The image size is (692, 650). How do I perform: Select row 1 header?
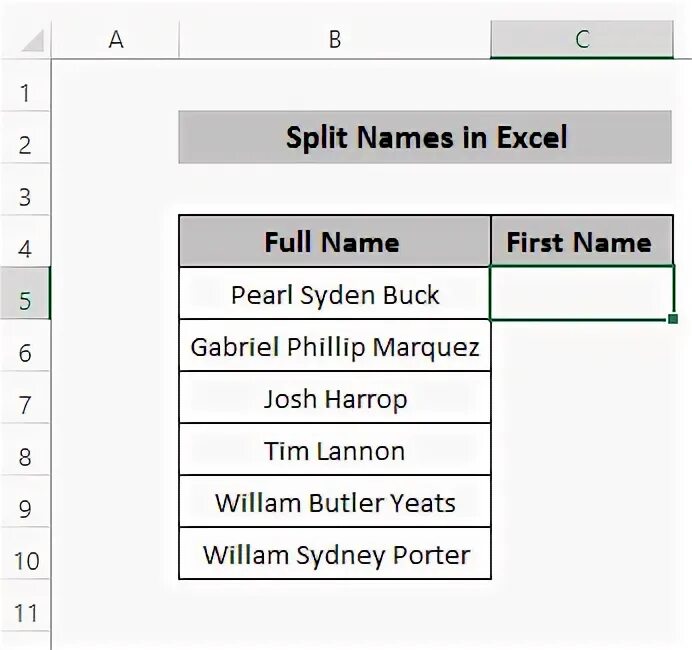tap(25, 85)
